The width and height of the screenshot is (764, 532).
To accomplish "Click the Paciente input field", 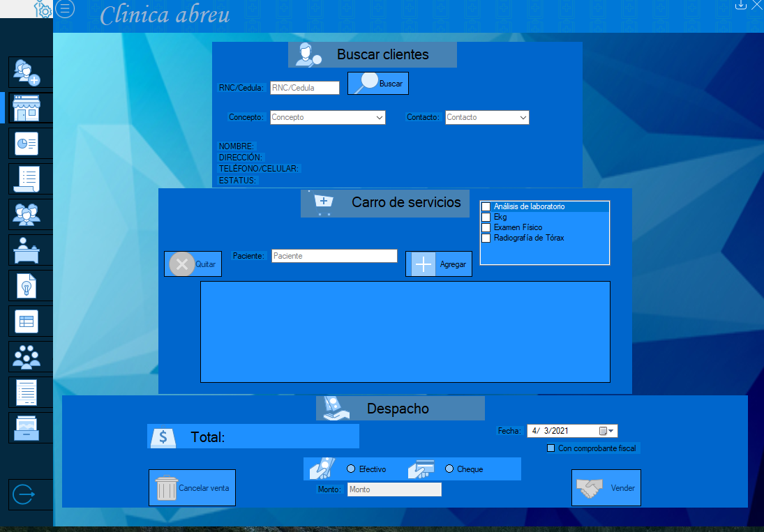I will point(334,256).
